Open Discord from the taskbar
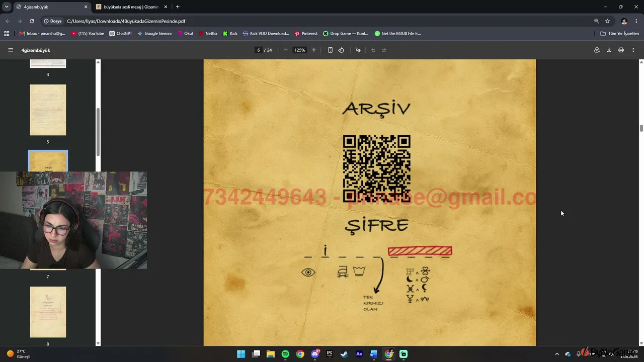Screen dimensions: 644x362 [315, 354]
